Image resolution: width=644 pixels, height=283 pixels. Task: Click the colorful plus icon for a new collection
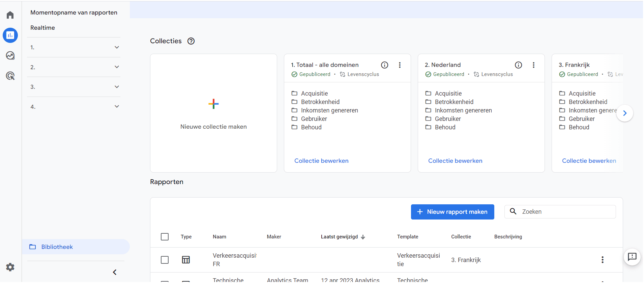213,104
